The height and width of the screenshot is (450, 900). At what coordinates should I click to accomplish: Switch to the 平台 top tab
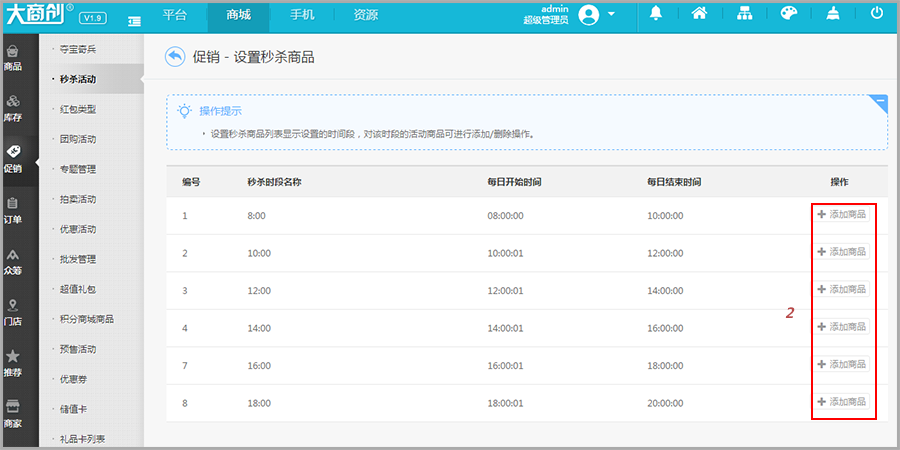(174, 15)
